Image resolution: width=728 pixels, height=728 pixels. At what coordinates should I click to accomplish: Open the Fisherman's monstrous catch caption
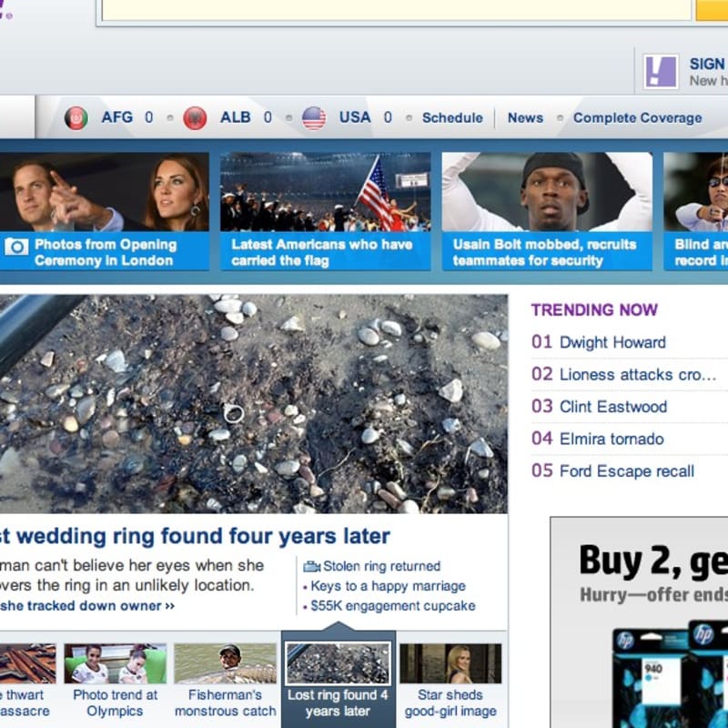pos(225,703)
